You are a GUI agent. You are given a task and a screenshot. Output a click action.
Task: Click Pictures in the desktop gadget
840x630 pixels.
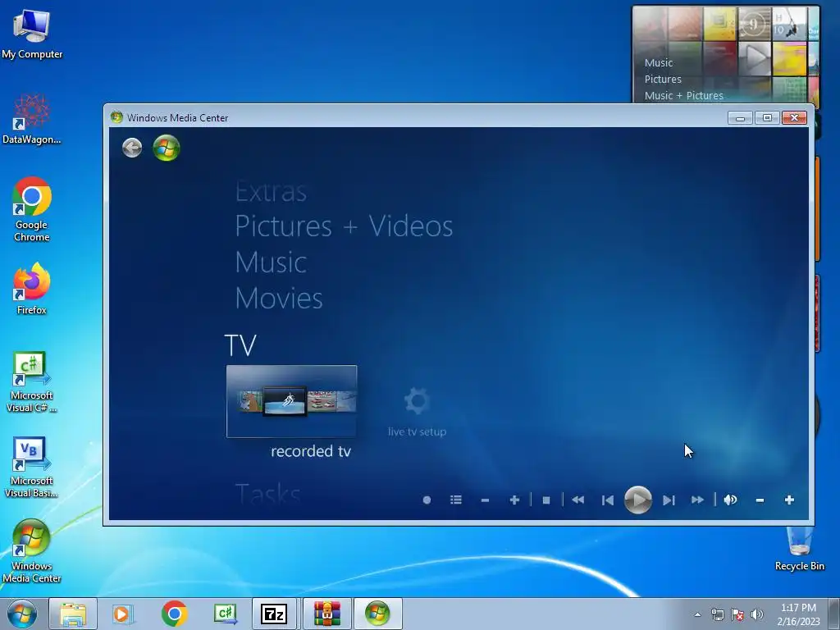pyautogui.click(x=663, y=80)
